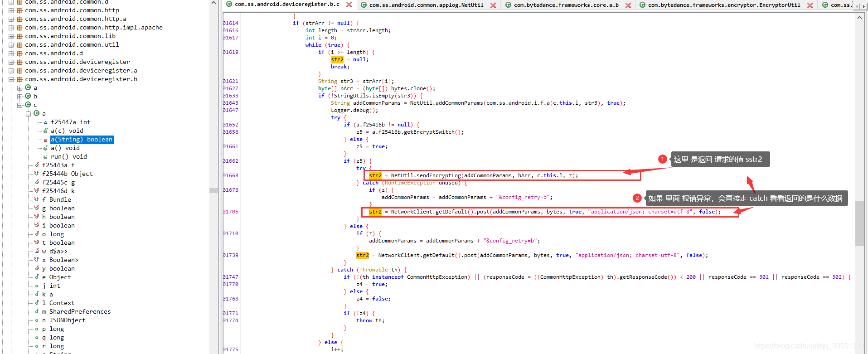868x354 pixels.
Task: Click package icon of com.ss.android.deviceregister.a
Action: pos(19,71)
